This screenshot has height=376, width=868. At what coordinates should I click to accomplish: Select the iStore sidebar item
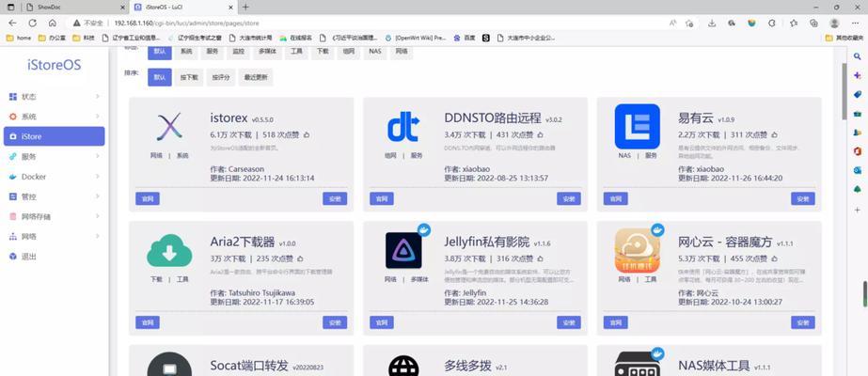[x=55, y=136]
